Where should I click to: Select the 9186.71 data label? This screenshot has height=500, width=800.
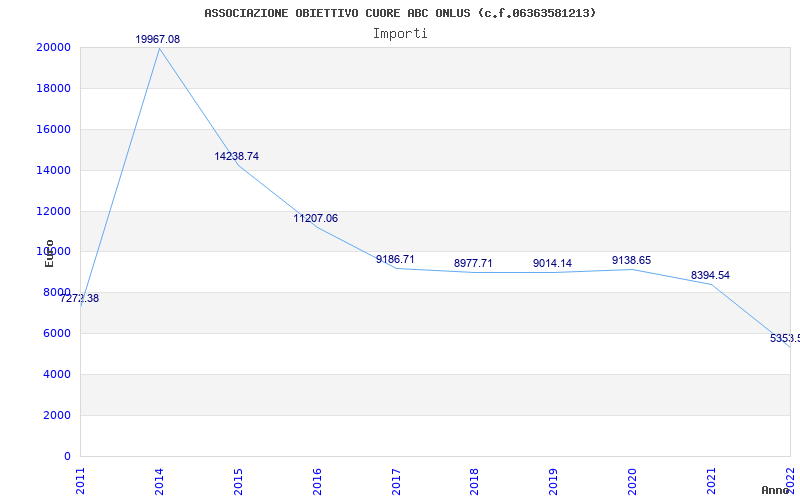(395, 259)
